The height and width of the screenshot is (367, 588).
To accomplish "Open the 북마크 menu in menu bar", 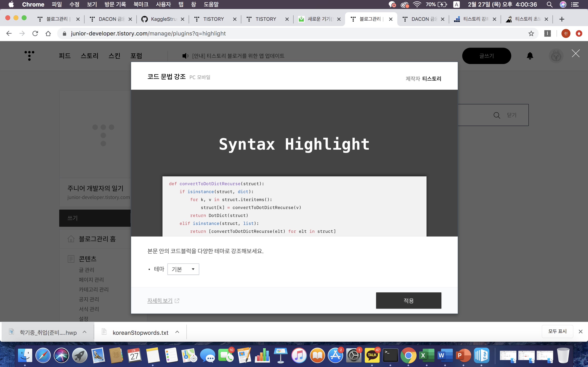I will [141, 4].
